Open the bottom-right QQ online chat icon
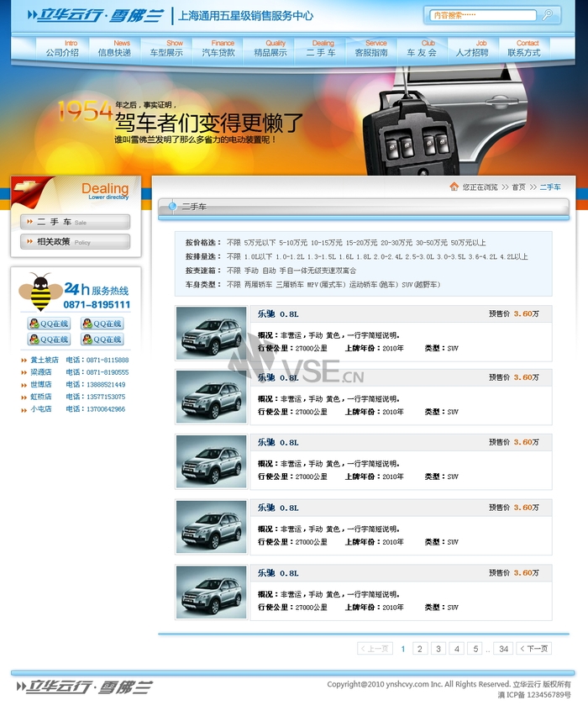 [x=102, y=339]
